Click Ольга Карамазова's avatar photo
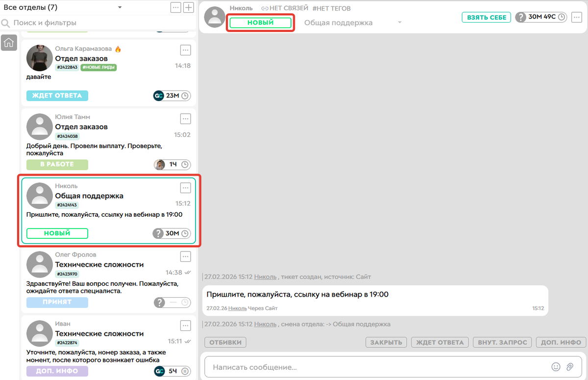 coord(39,58)
